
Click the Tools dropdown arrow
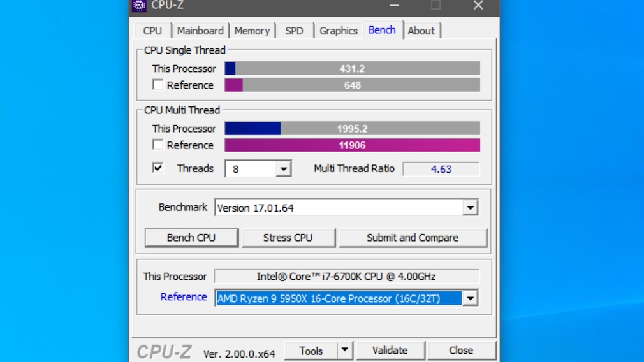[x=345, y=350]
